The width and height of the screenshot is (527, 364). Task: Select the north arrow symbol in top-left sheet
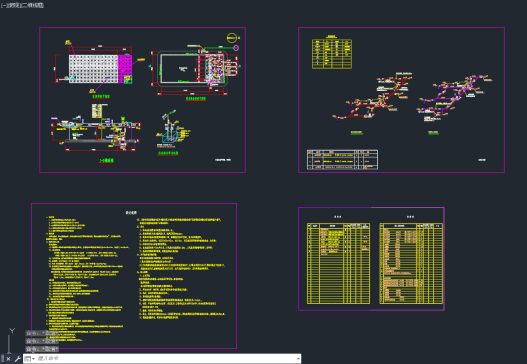pyautogui.click(x=232, y=38)
